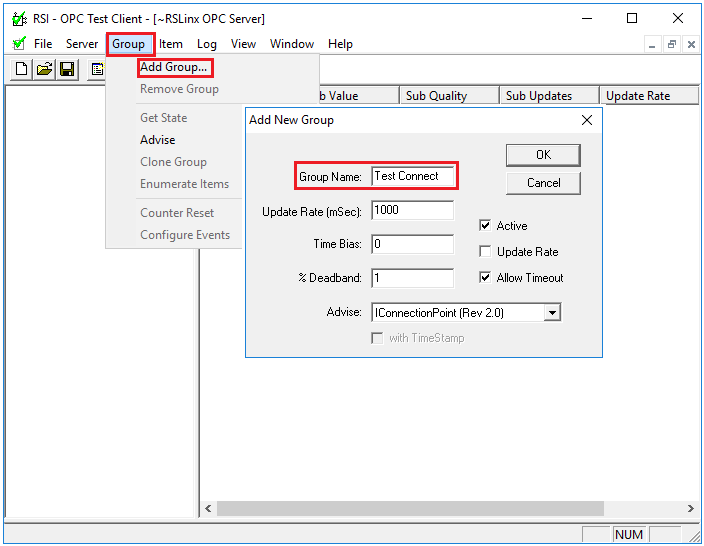The width and height of the screenshot is (704, 546).
Task: Select Counter Reset menu entry
Action: tap(177, 213)
